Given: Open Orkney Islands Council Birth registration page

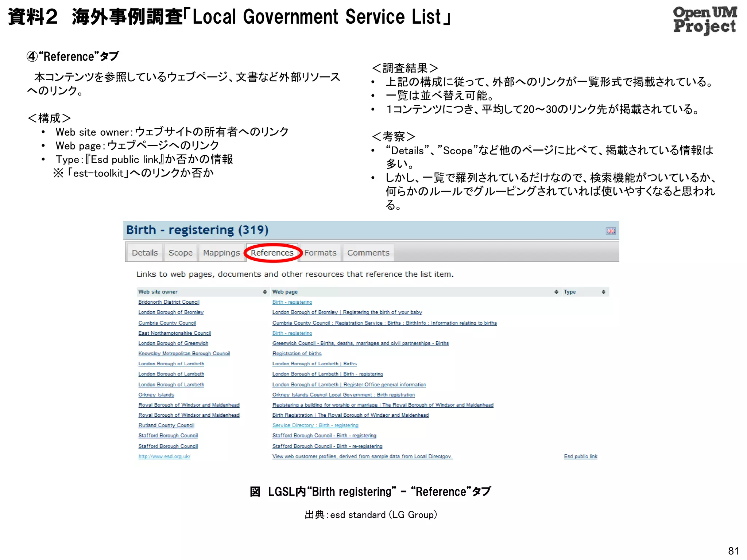Looking at the screenshot, I should [344, 394].
